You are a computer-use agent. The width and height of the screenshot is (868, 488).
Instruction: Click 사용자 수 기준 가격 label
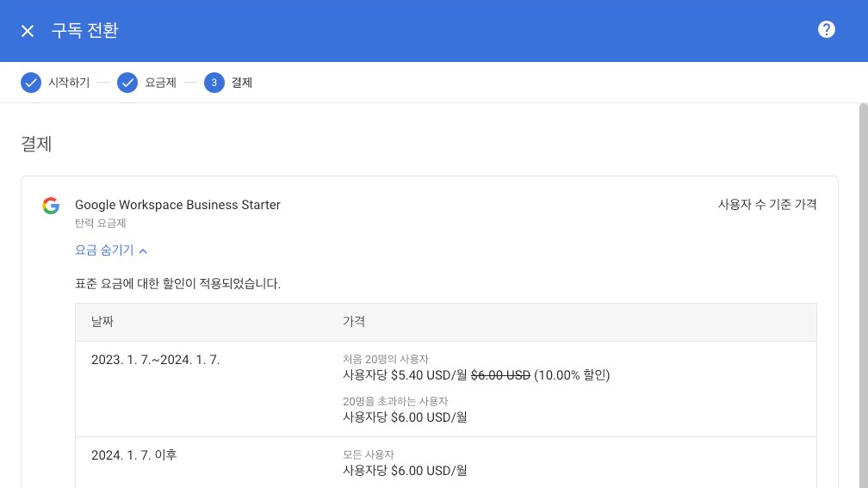pos(767,204)
